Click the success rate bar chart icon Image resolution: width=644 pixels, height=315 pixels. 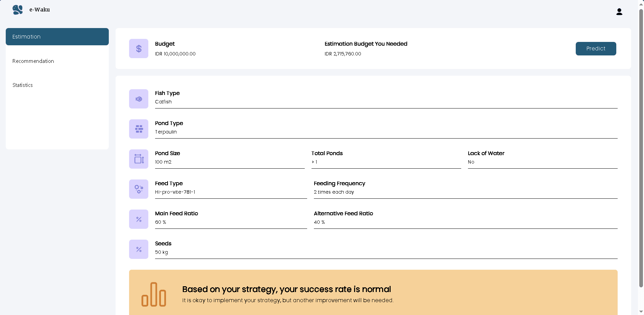(154, 294)
